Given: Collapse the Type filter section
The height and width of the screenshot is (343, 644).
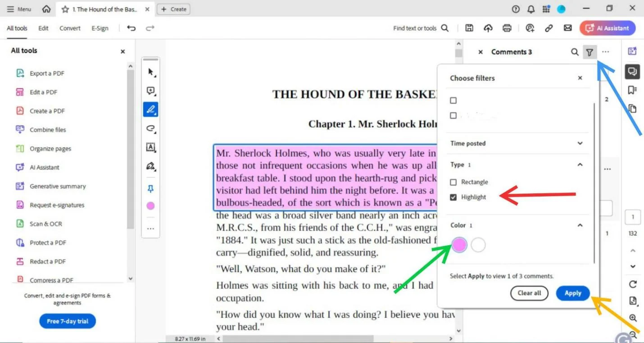Looking at the screenshot, I should [x=580, y=165].
